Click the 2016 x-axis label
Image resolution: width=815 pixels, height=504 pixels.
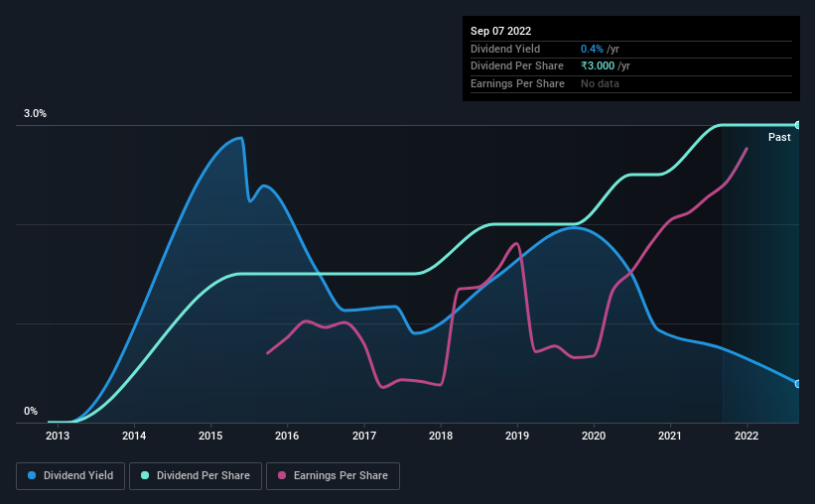[287, 436]
